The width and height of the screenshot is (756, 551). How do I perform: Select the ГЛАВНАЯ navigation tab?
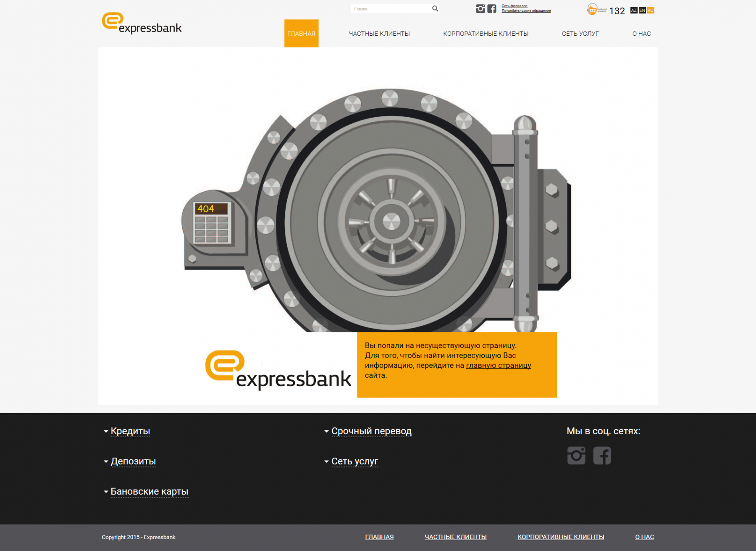[x=301, y=33]
